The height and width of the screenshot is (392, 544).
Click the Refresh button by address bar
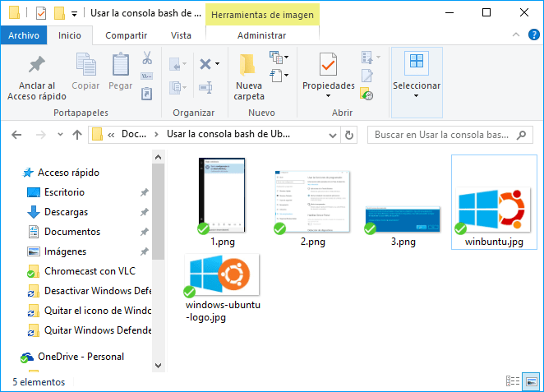[349, 135]
